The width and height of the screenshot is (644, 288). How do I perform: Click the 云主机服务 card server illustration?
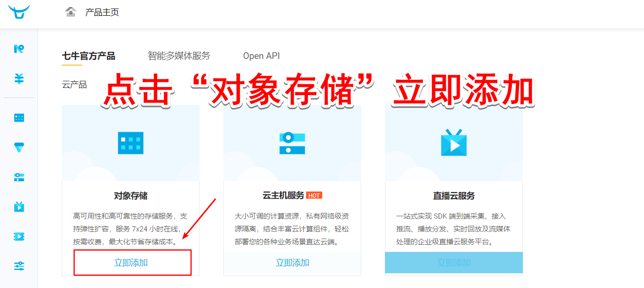pyautogui.click(x=292, y=144)
